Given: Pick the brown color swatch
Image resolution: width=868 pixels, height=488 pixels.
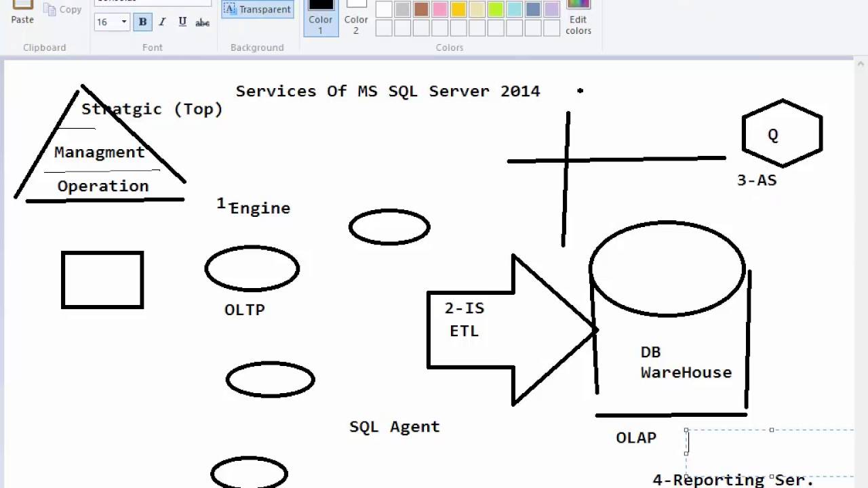Looking at the screenshot, I should (421, 9).
